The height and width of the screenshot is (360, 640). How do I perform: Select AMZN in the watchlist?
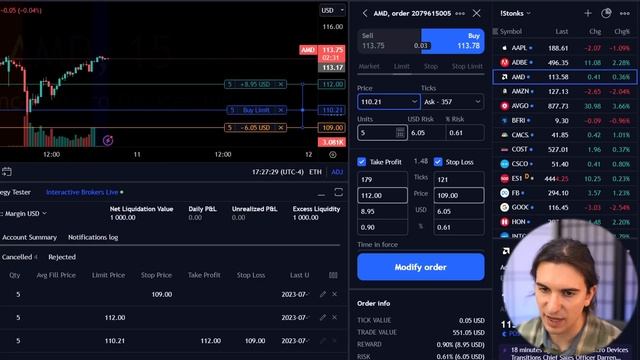click(565, 91)
